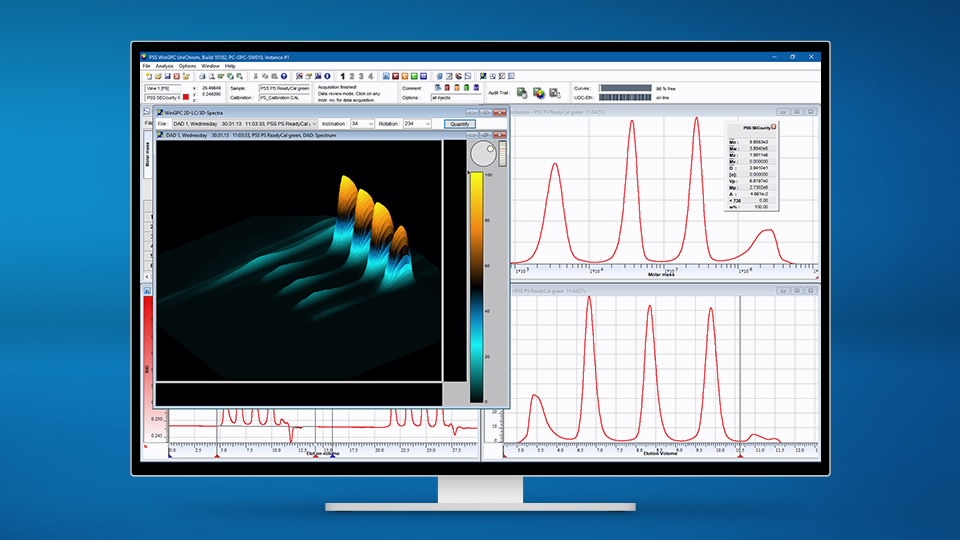Select the bold number 1 toolbar icon
Screen dimensions: 960x540
343,76
